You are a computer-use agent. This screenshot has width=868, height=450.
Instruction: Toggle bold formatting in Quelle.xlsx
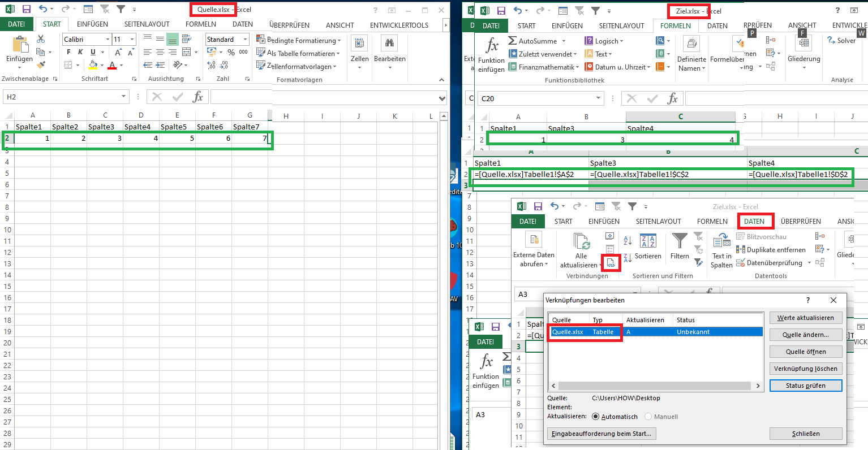pyautogui.click(x=68, y=51)
